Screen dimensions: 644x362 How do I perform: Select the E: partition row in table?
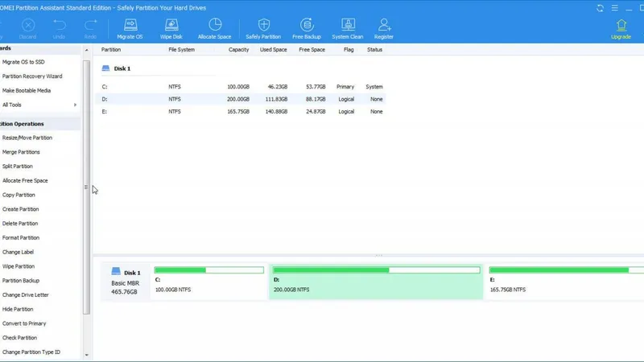point(242,112)
